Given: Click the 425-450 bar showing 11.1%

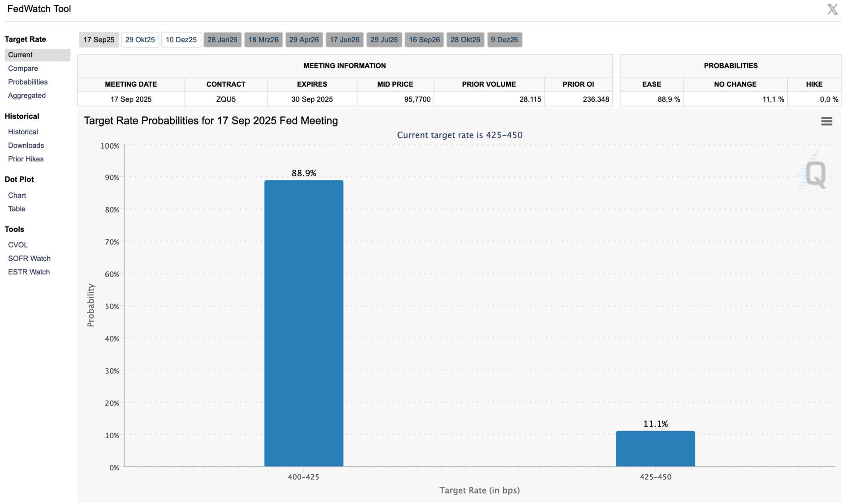Looking at the screenshot, I should pos(655,448).
